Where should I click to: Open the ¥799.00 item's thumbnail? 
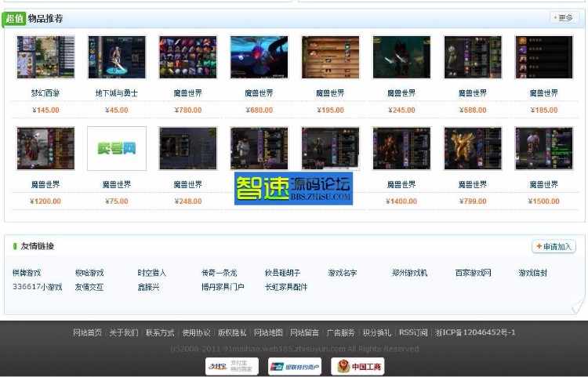[x=473, y=148]
